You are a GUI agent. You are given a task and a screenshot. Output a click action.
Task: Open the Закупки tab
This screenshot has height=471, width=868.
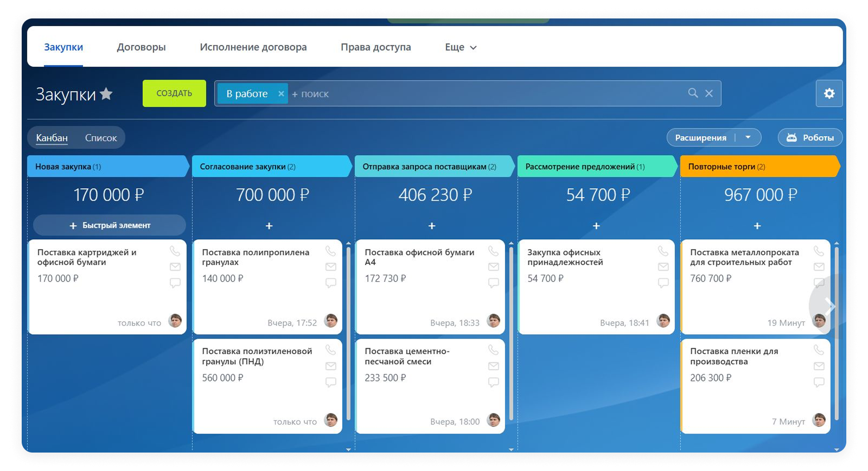tap(63, 47)
